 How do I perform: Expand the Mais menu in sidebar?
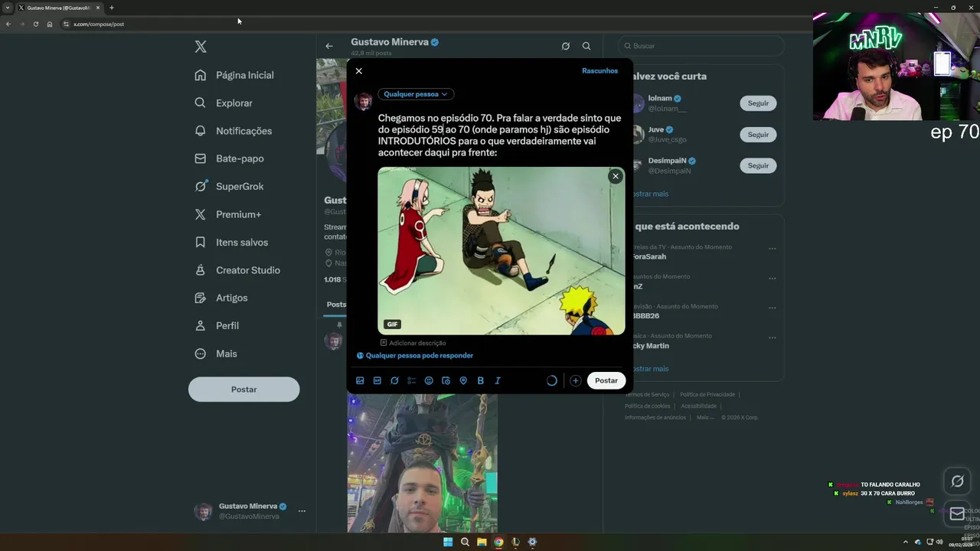pos(216,354)
